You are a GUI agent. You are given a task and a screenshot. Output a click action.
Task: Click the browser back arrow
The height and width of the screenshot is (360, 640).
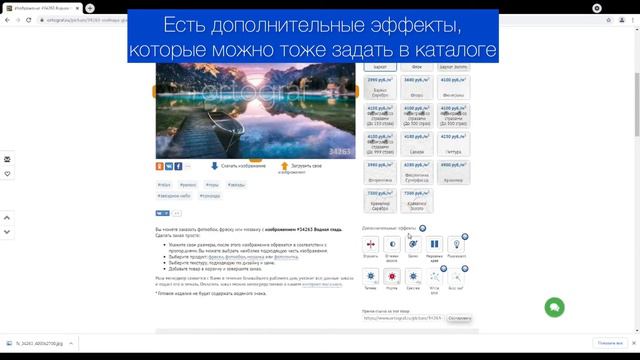[x=7, y=20]
